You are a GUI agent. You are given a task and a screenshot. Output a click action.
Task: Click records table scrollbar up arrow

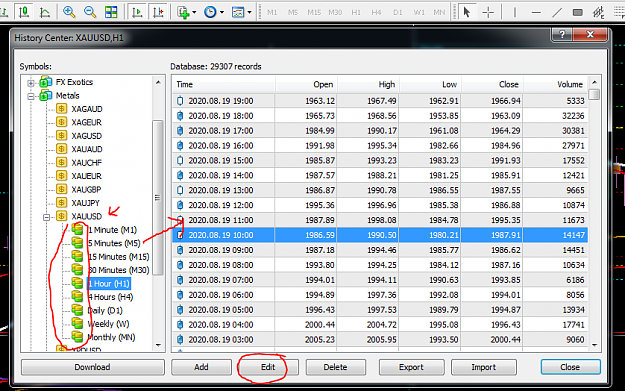pyautogui.click(x=594, y=83)
